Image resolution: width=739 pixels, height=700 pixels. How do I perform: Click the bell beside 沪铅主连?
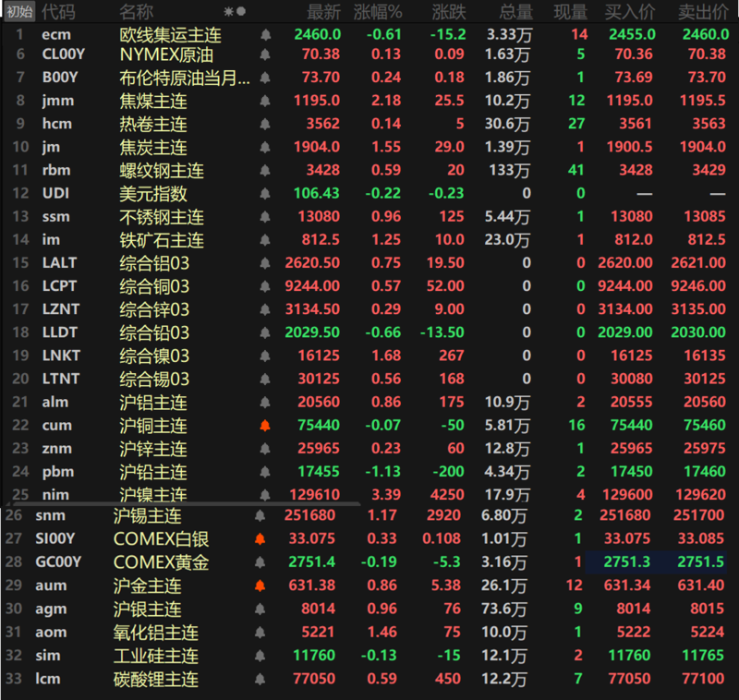tap(265, 472)
